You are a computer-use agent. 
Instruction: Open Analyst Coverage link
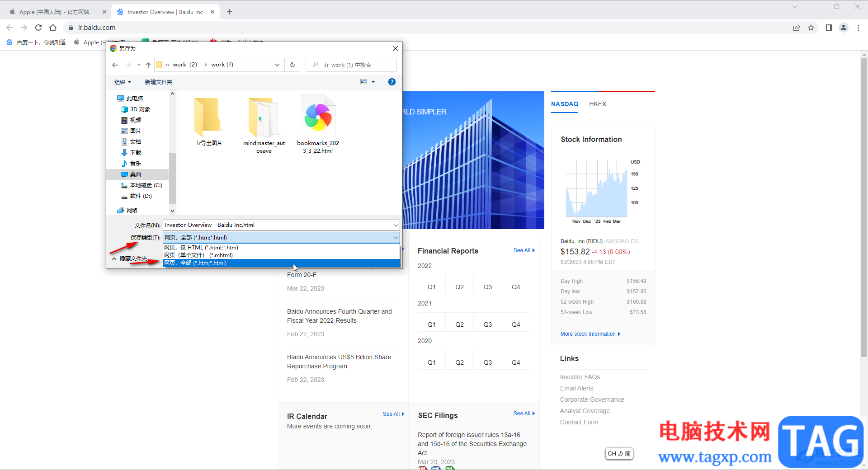click(x=585, y=411)
